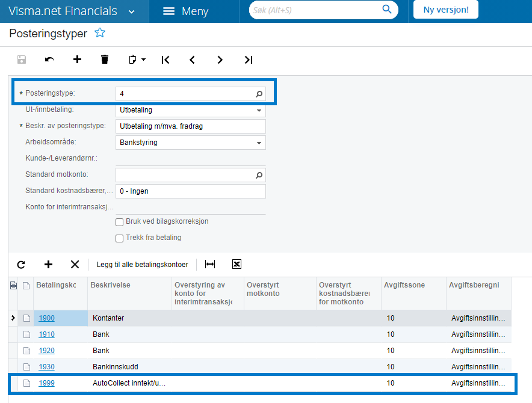
Task: Sort by Avgiftssone column header
Action: [413, 294]
